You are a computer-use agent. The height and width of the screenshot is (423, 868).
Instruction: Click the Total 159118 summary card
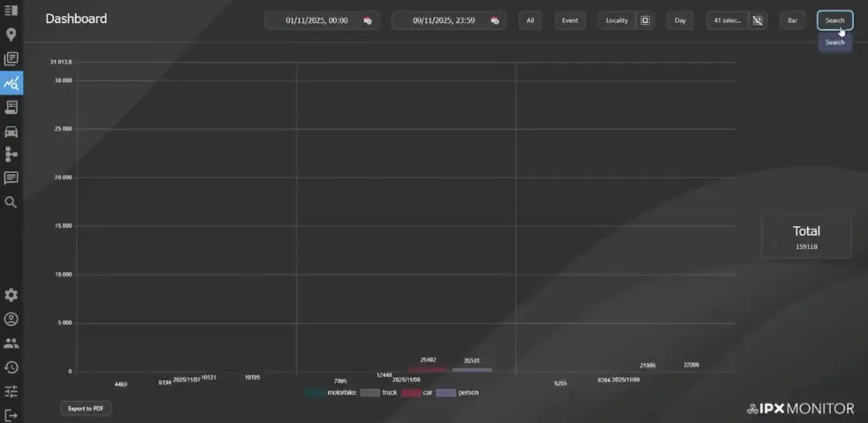pos(806,238)
